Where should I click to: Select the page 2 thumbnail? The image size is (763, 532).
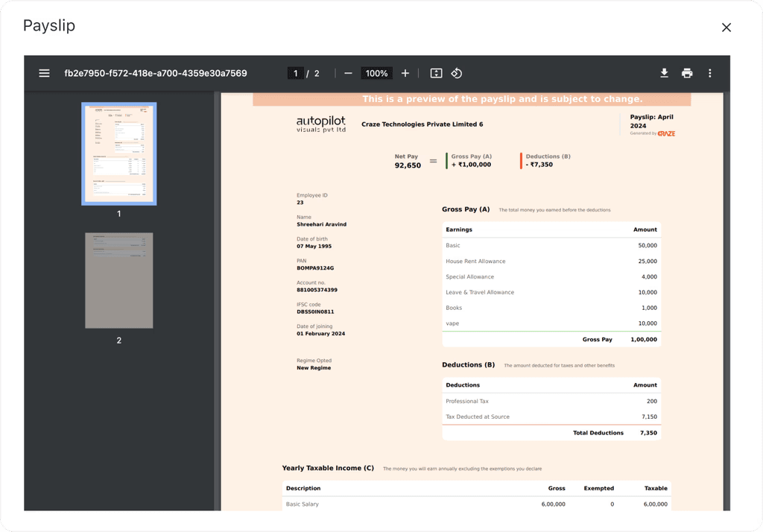118,280
